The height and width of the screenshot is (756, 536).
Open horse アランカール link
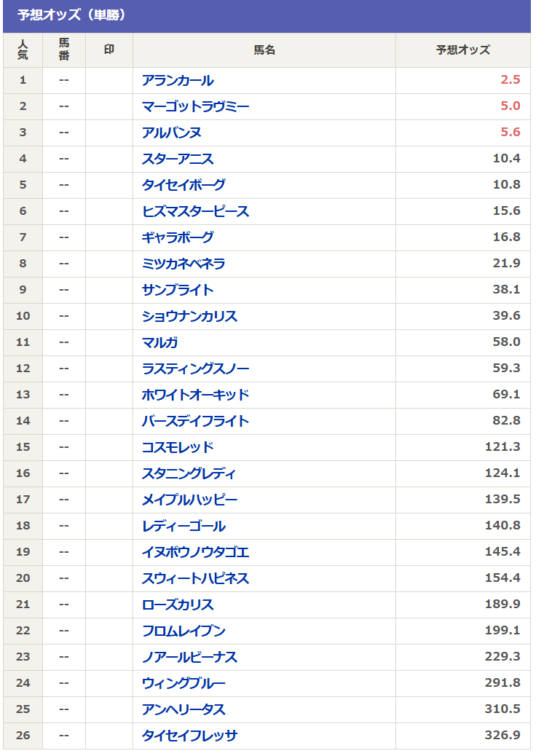(x=178, y=80)
